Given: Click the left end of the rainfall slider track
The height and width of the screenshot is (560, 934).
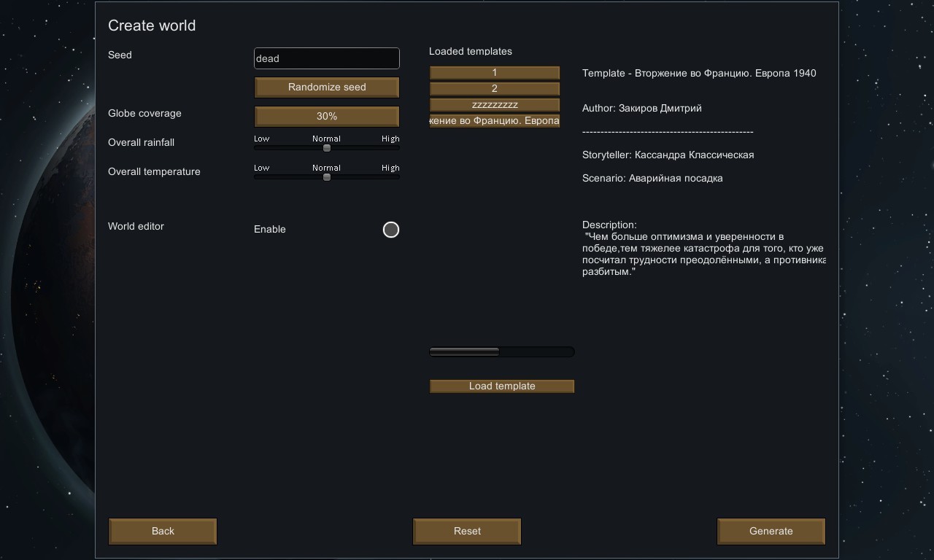Looking at the screenshot, I should pyautogui.click(x=258, y=148).
